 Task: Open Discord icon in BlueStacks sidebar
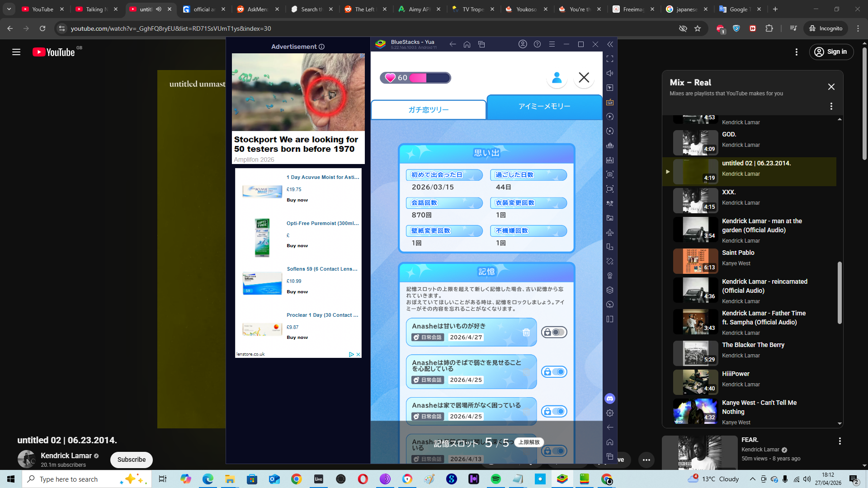tap(610, 399)
